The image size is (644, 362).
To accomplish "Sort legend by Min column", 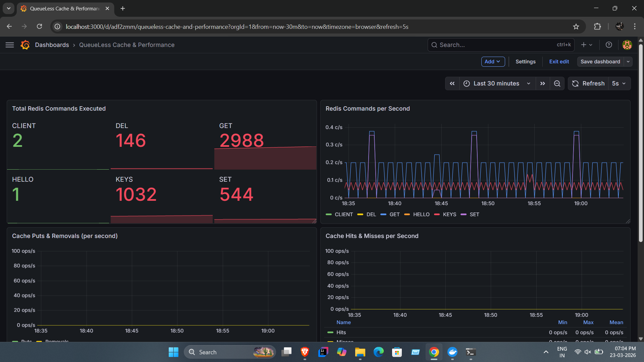I will pos(562,322).
